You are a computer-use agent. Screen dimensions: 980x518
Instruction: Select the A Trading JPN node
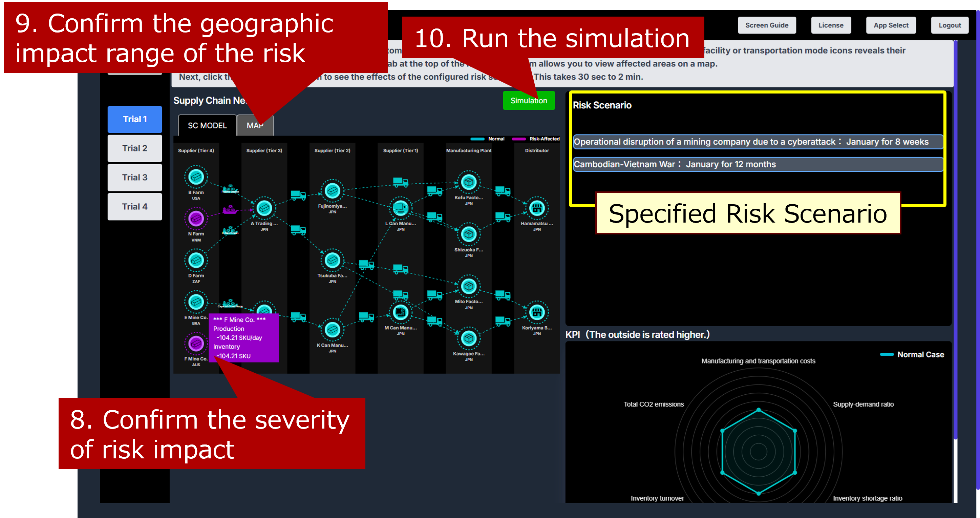(264, 208)
